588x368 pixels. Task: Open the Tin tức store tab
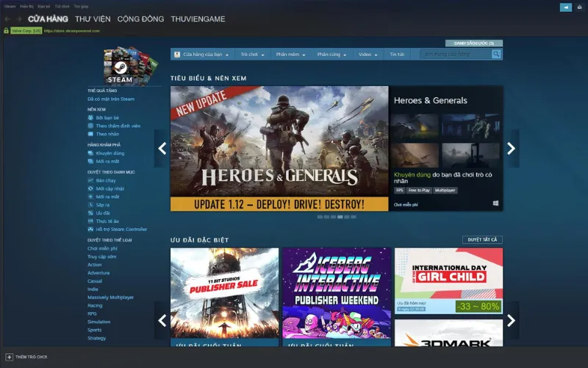pyautogui.click(x=397, y=54)
